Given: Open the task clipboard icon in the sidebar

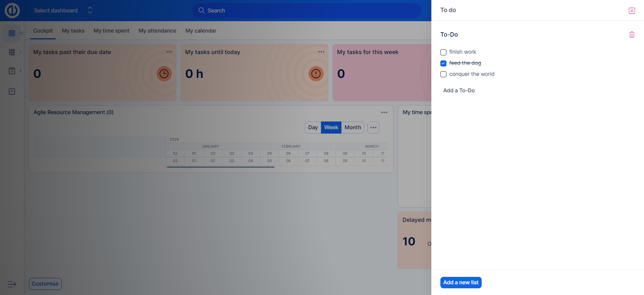Looking at the screenshot, I should click(12, 71).
